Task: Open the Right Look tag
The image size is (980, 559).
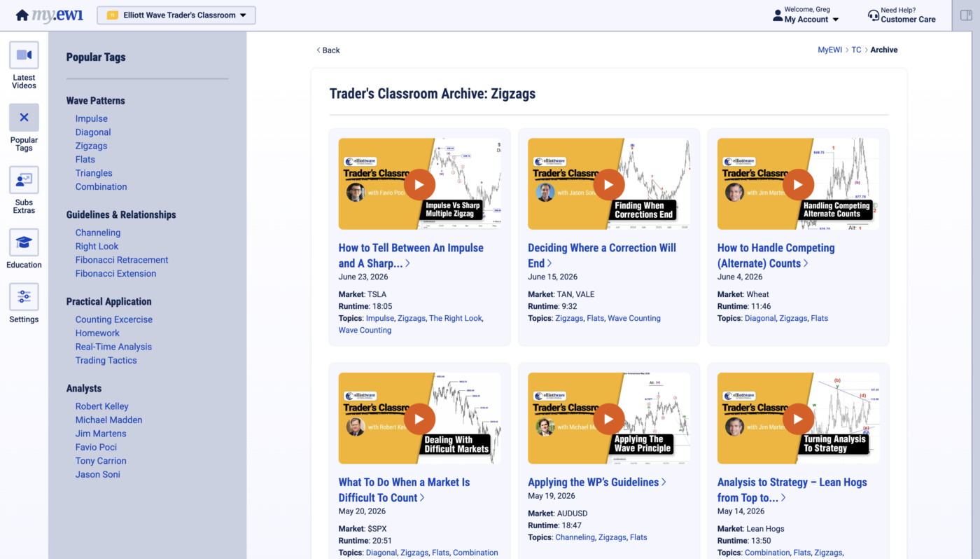Action: click(x=97, y=247)
